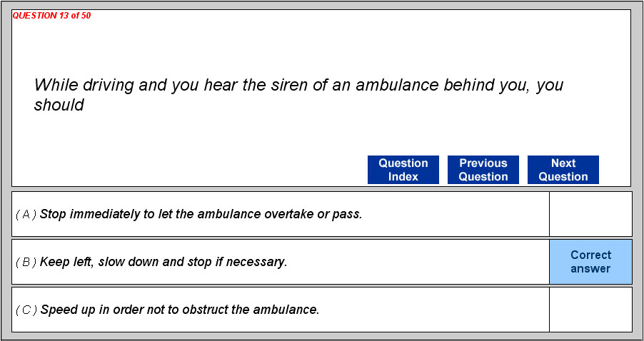Screen dimensions: 644x341
Task: Open the Question Index
Action: [403, 170]
